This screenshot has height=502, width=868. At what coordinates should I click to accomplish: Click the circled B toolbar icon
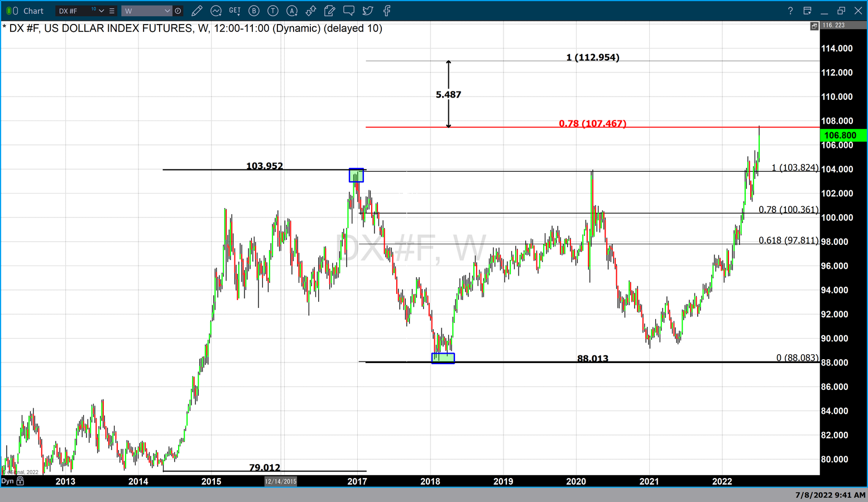[x=254, y=11]
